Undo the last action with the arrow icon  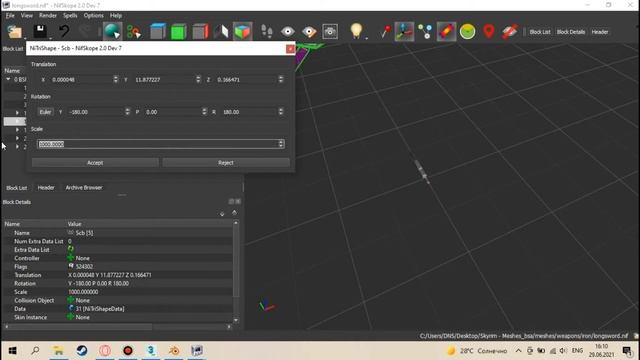point(64,31)
